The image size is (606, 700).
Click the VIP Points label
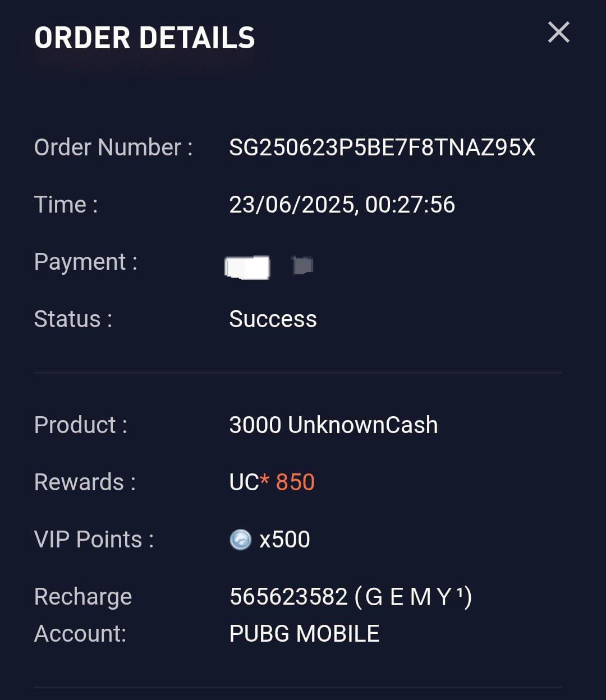point(94,540)
